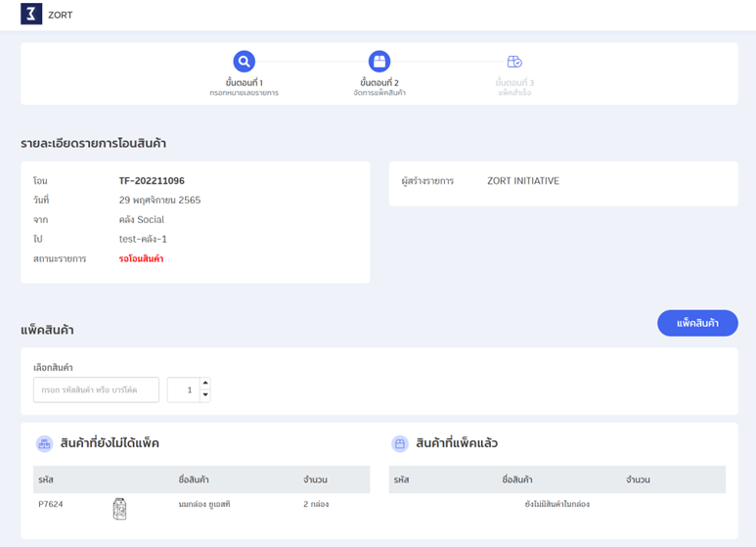This screenshot has width=756, height=547.
Task: Decrease quantity with the down arrow
Action: pos(204,395)
